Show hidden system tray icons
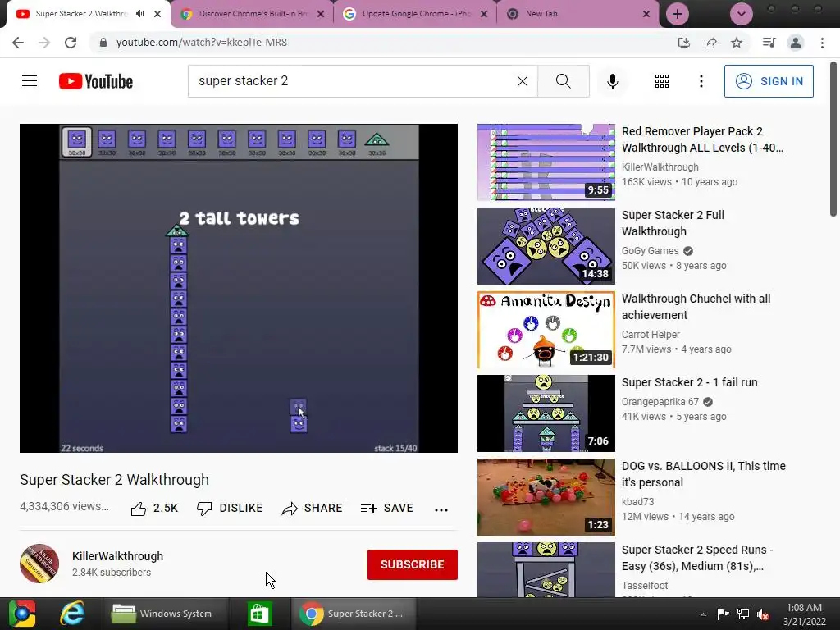The height and width of the screenshot is (630, 840). point(703,614)
